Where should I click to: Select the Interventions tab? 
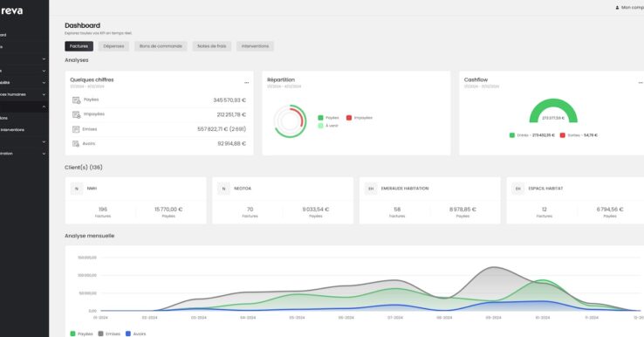[255, 46]
